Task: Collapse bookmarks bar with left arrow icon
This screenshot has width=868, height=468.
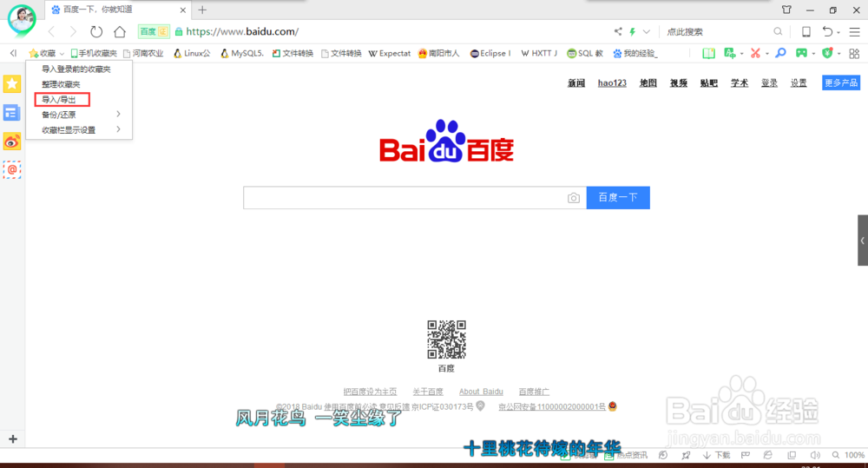Action: point(13,53)
